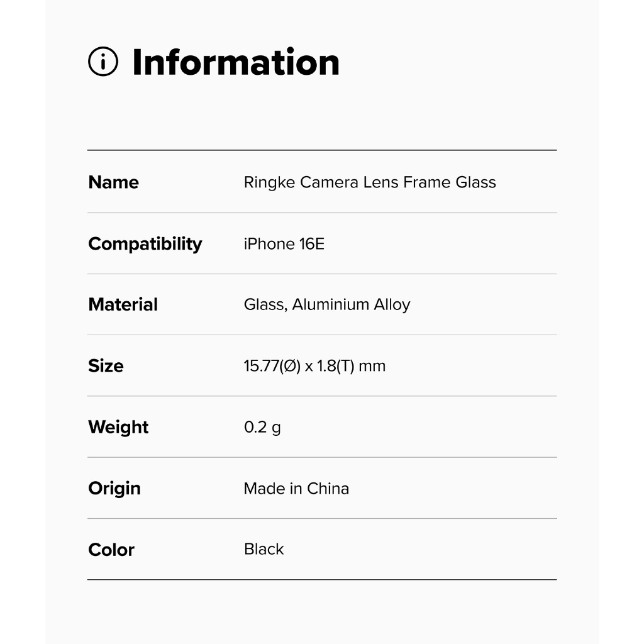Click the word China in origin value
The width and height of the screenshot is (644, 644).
[328, 488]
